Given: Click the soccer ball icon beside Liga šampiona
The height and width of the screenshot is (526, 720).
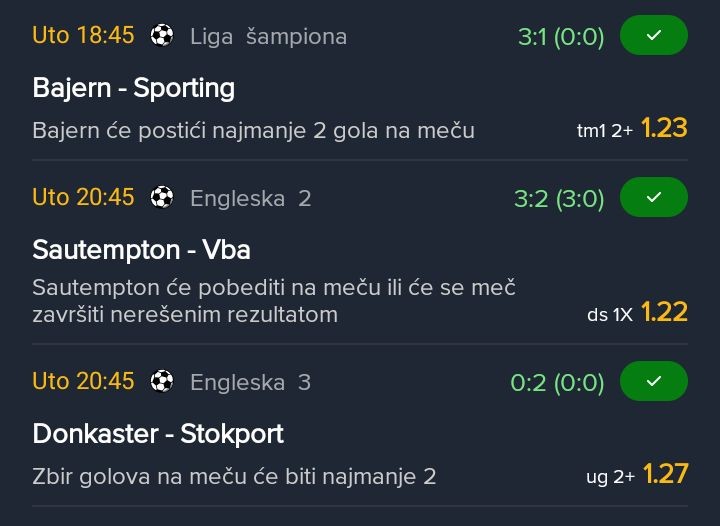Looking at the screenshot, I should 161,36.
